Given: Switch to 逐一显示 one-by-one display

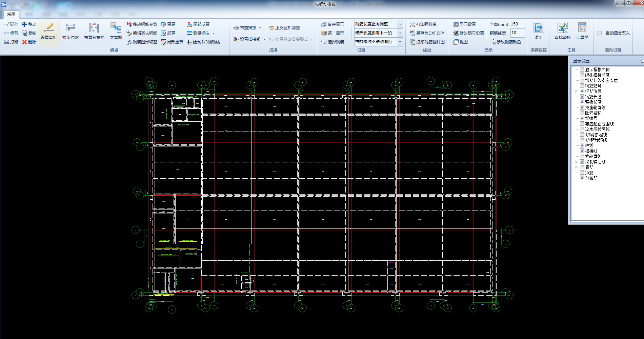Looking at the screenshot, I should 333,33.
